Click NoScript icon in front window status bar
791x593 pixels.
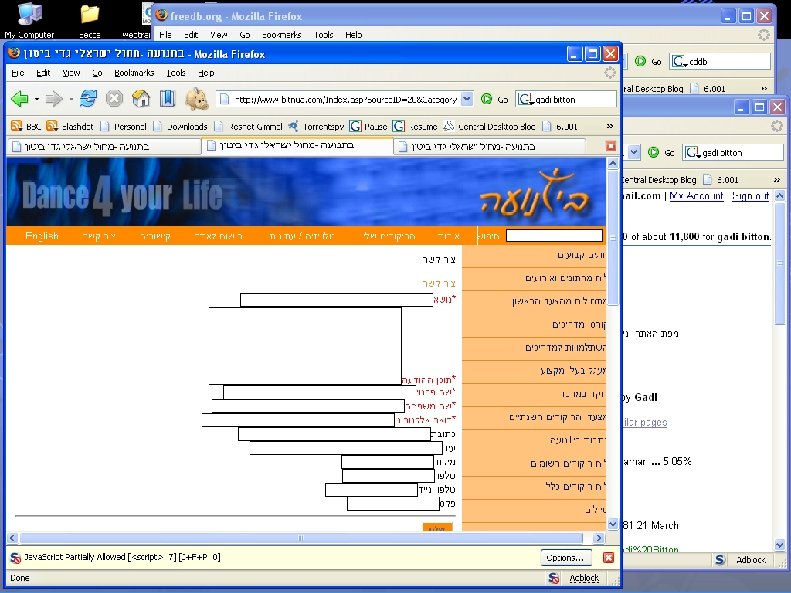(554, 578)
